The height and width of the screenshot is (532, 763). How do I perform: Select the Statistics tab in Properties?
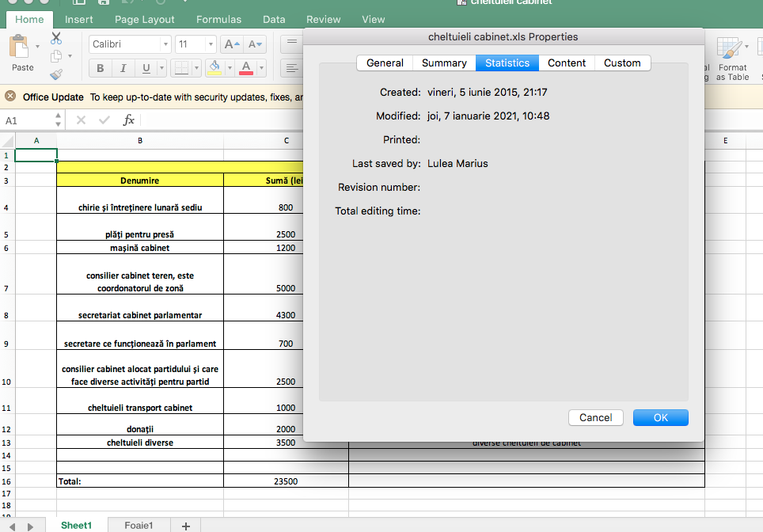point(507,63)
